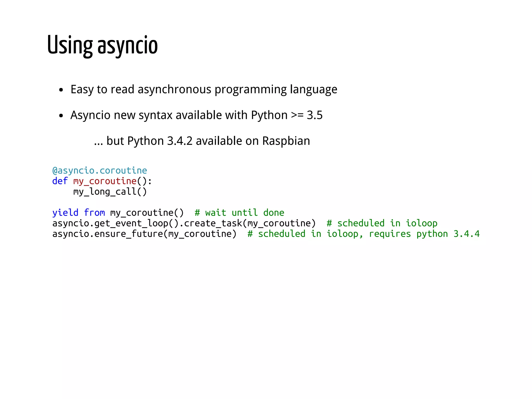This screenshot has height=399, width=532.
Task: Click the 'my_long_call()' code line
Action: point(110,192)
